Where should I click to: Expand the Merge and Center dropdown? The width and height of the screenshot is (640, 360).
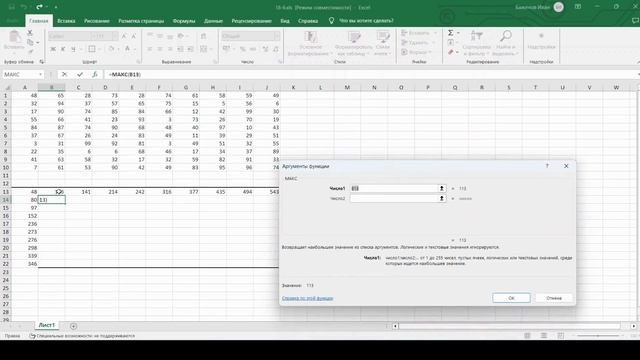[x=210, y=49]
